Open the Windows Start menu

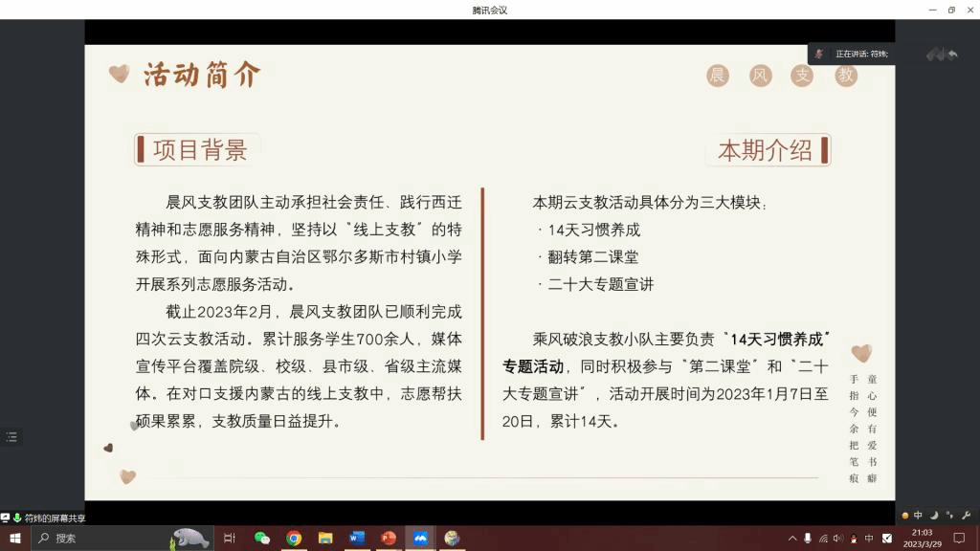coord(15,539)
